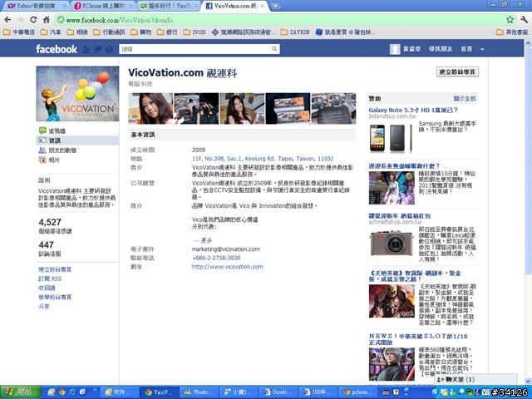Bookmark this page with the star icon
532x399 pixels.
(x=510, y=20)
